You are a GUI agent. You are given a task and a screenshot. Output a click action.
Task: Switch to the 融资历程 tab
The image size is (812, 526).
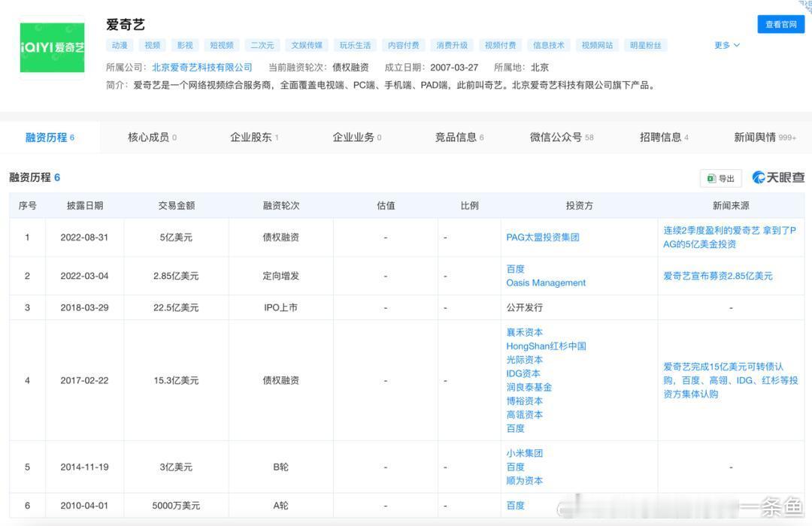(x=50, y=138)
